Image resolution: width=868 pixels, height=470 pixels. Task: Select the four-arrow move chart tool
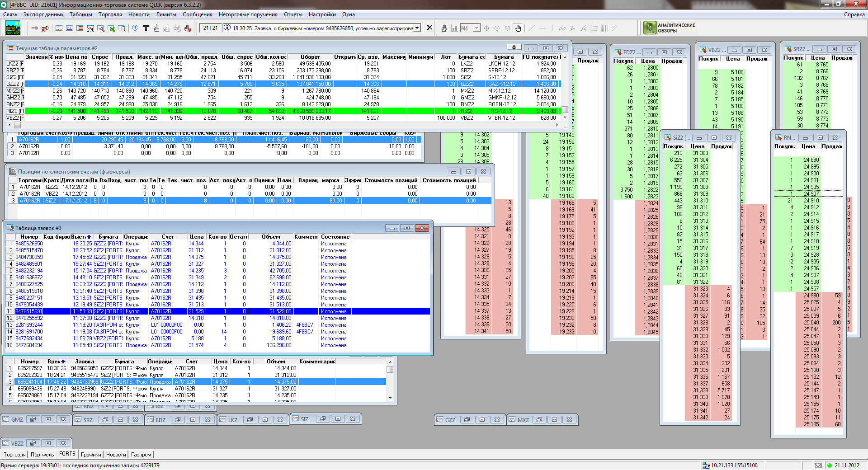click(486, 28)
